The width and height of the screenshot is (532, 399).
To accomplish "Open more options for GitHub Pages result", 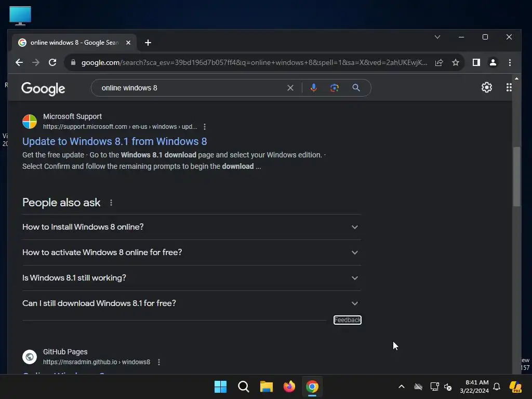I will click(x=159, y=362).
